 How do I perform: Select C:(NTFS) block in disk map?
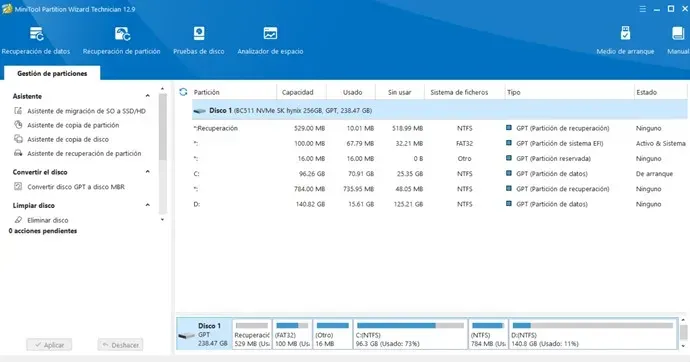pos(410,334)
